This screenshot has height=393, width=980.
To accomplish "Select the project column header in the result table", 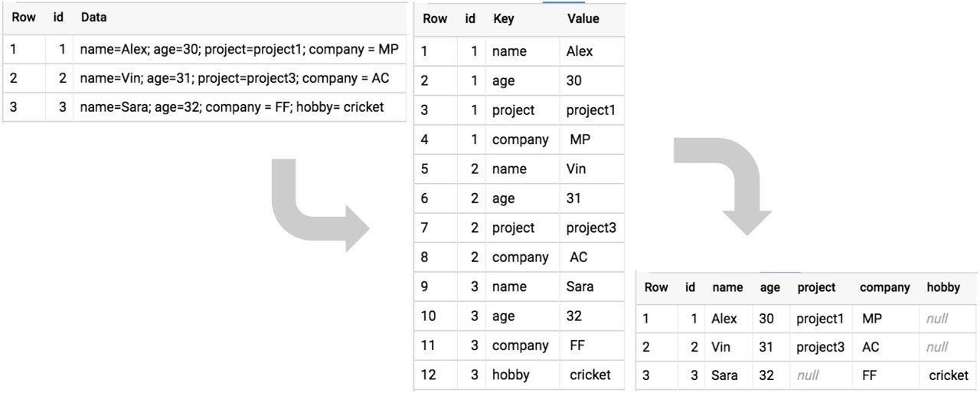I will [x=816, y=287].
